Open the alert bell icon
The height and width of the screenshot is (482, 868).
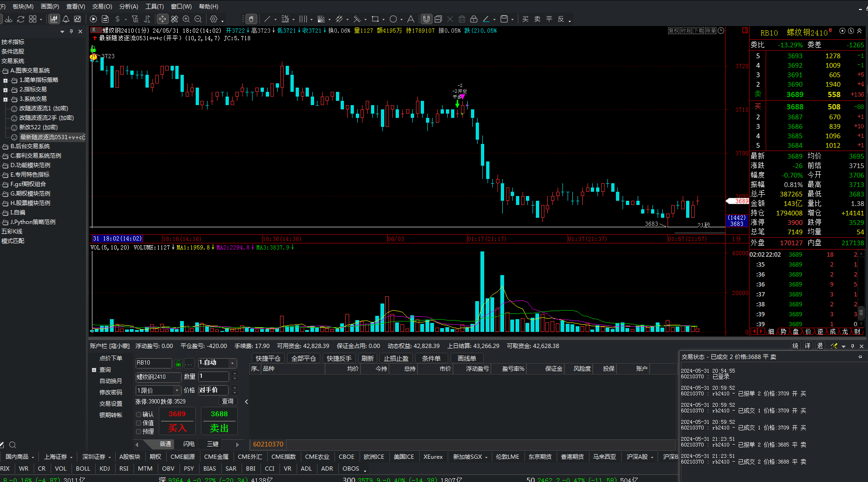66,19
